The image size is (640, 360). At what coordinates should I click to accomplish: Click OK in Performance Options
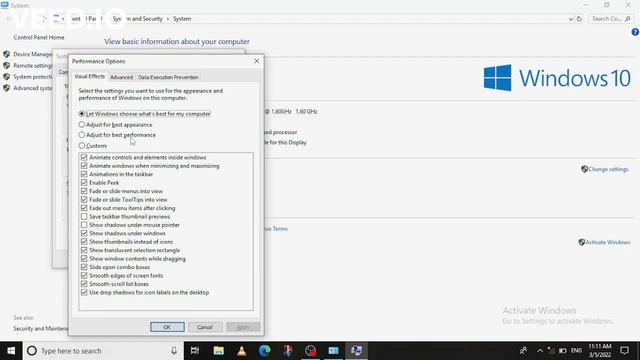167,327
